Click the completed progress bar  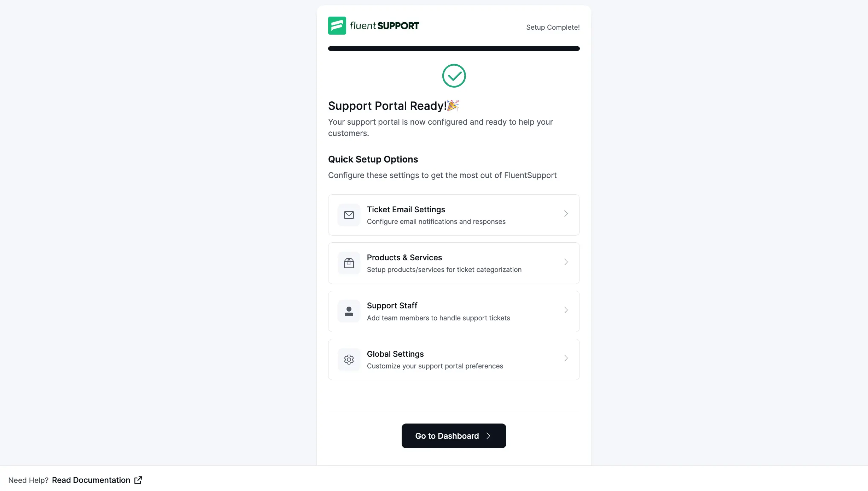454,48
